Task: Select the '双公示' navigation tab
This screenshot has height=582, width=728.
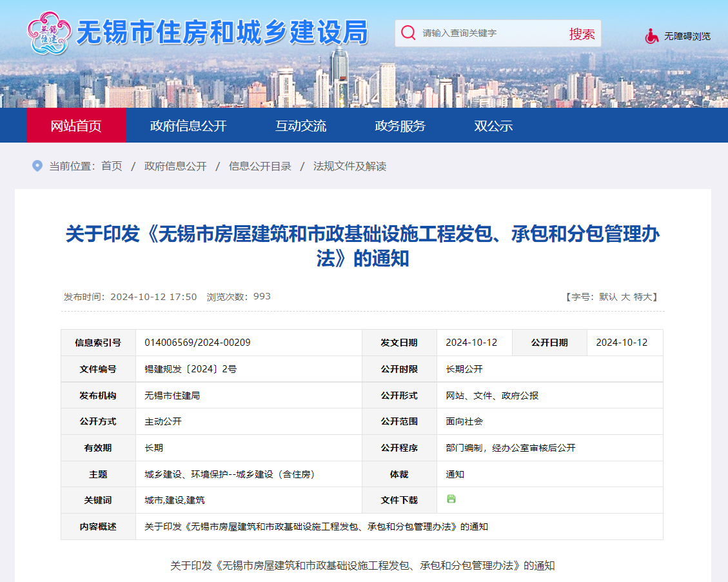Action: tap(493, 126)
